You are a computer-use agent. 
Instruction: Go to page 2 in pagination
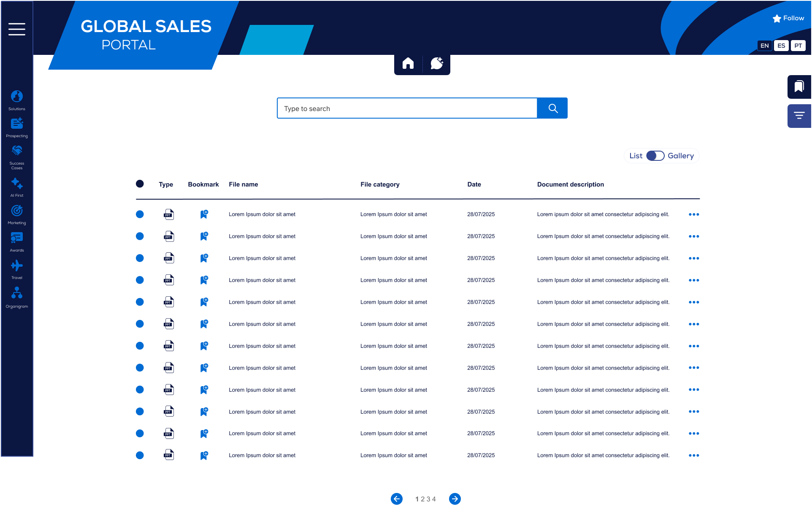(423, 499)
